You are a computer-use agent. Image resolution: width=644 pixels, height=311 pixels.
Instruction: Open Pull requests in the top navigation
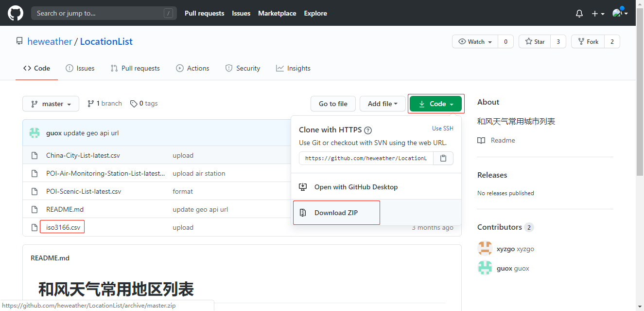pyautogui.click(x=204, y=14)
